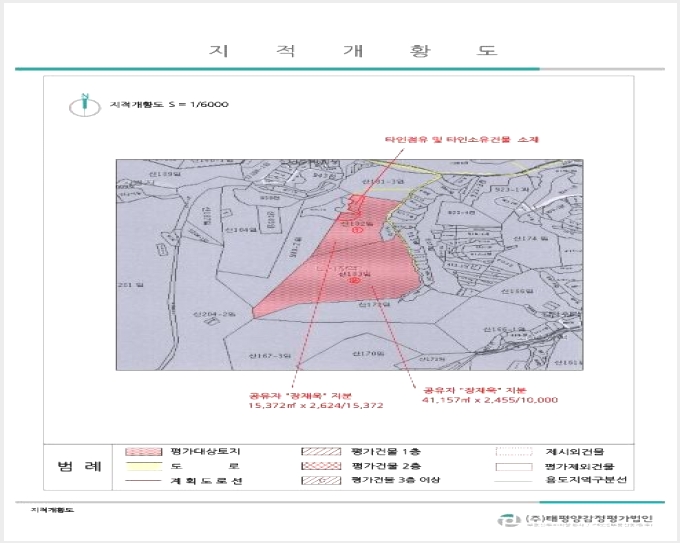Click the map parcel label 산170임
Screen dimensions: 680x543
point(369,353)
